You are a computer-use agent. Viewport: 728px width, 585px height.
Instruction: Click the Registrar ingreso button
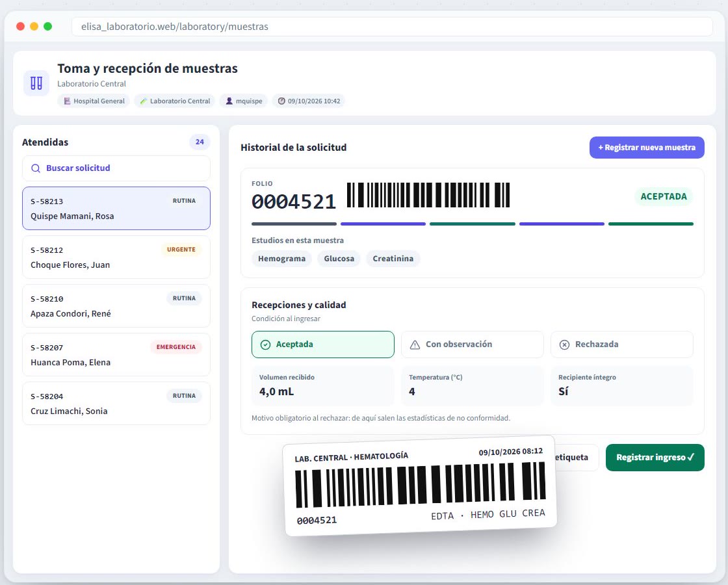pyautogui.click(x=655, y=458)
